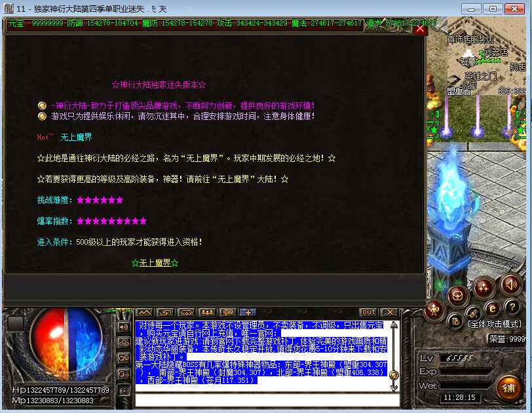Toggle the top chat channel speaker button

123,326
